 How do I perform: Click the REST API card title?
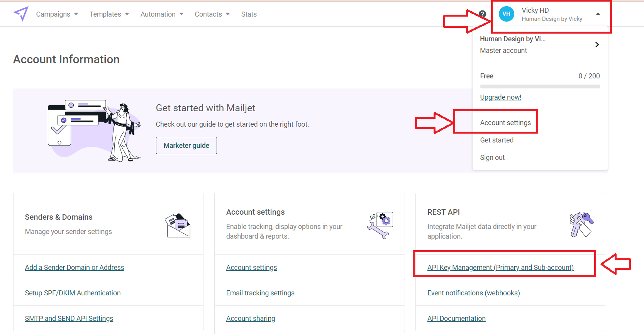coord(443,212)
